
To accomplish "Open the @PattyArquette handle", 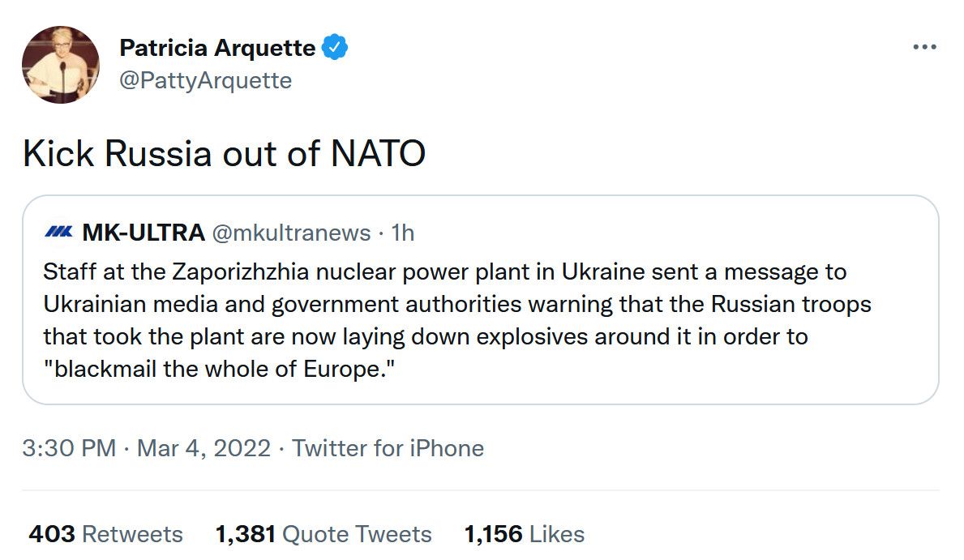I will pyautogui.click(x=205, y=80).
